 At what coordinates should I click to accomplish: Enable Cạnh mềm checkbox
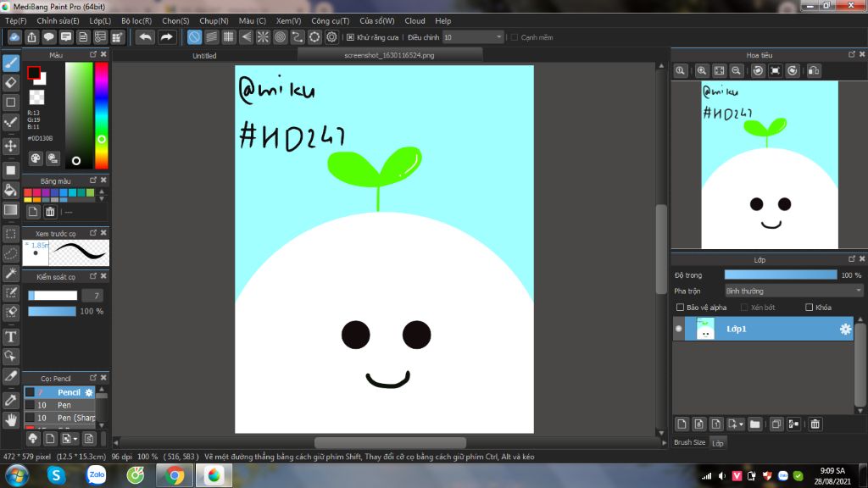(515, 37)
